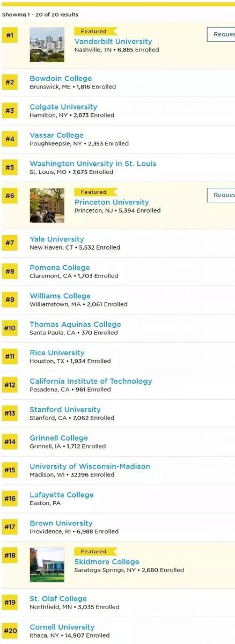Go to California Institute of Technology

(x=91, y=382)
